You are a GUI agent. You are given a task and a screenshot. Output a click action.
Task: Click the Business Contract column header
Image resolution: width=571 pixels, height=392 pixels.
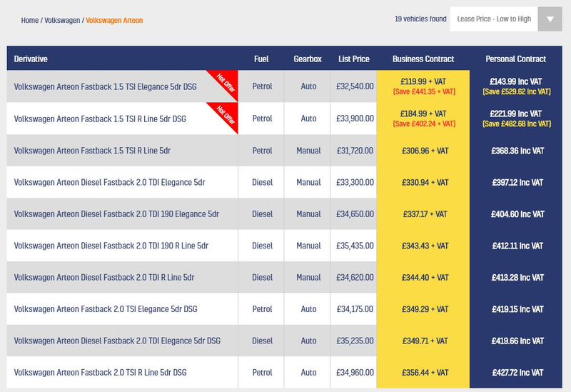coord(423,59)
